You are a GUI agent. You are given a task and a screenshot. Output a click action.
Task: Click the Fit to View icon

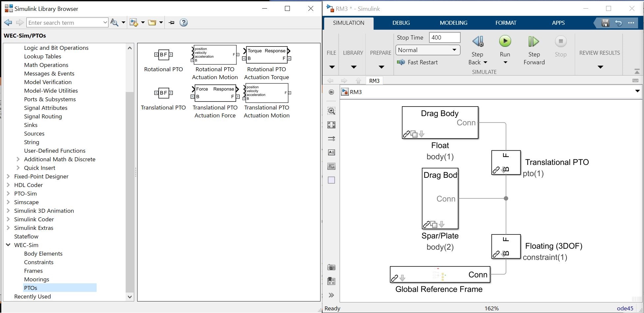coord(331,125)
